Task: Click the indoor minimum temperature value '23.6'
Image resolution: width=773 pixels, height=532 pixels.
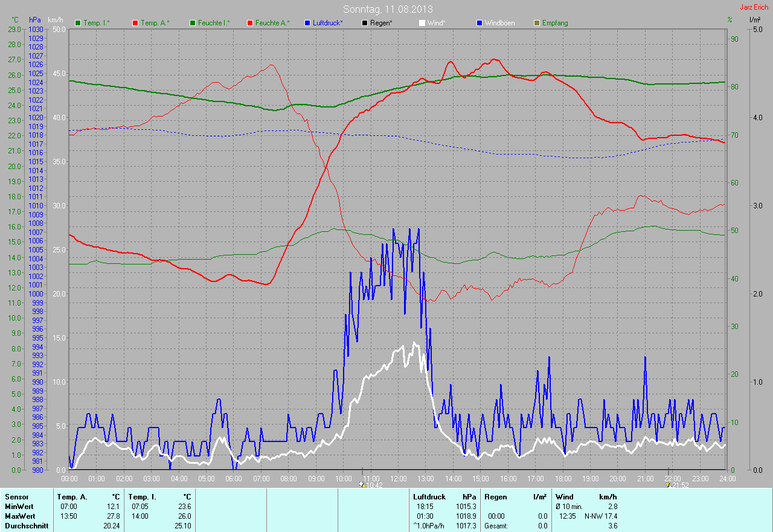Action: (x=184, y=507)
